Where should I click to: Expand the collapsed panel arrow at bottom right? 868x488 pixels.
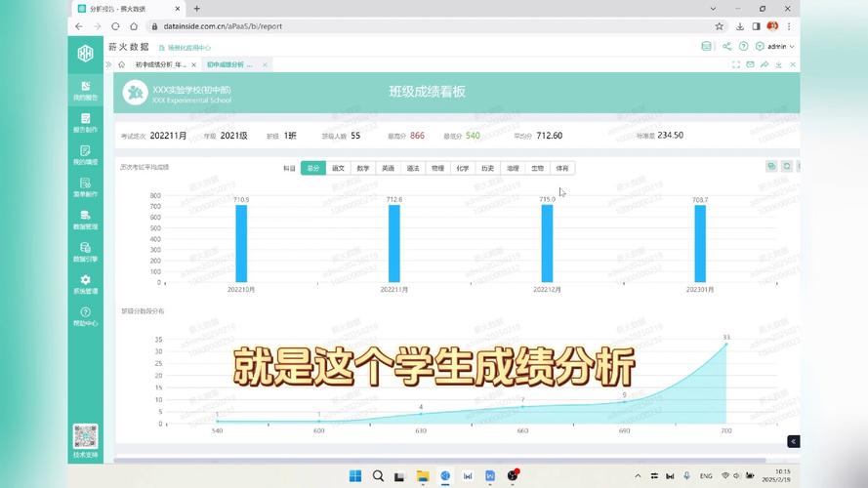[793, 441]
